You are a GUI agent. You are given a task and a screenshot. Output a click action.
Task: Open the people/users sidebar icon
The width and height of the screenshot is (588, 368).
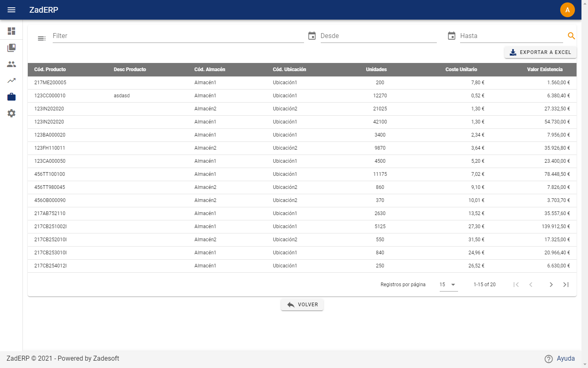coord(11,64)
